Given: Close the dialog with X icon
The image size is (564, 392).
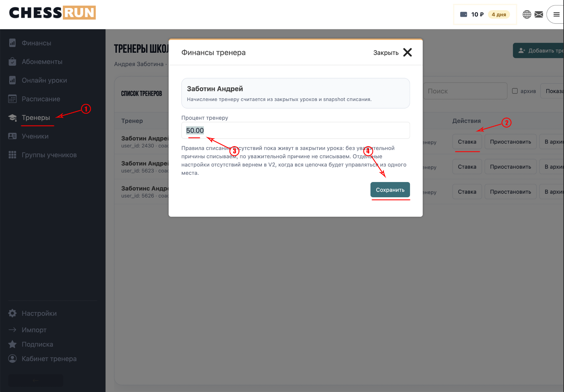Looking at the screenshot, I should coord(407,52).
